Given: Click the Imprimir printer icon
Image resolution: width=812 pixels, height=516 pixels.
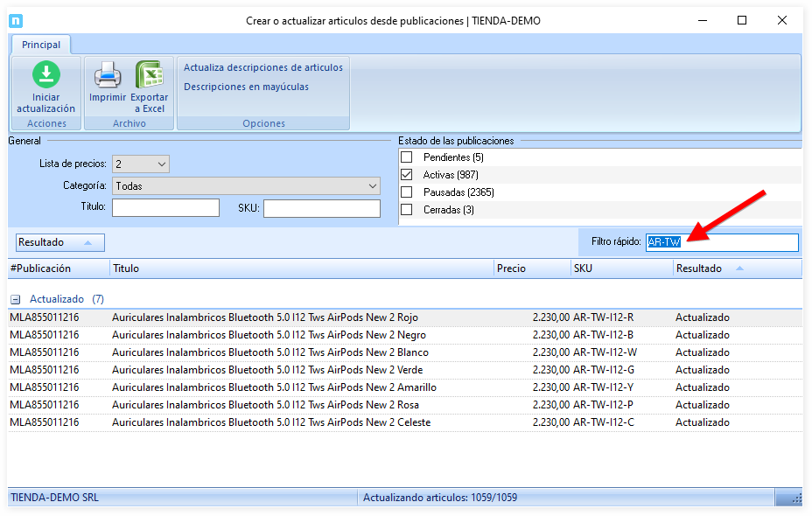Looking at the screenshot, I should (x=108, y=76).
